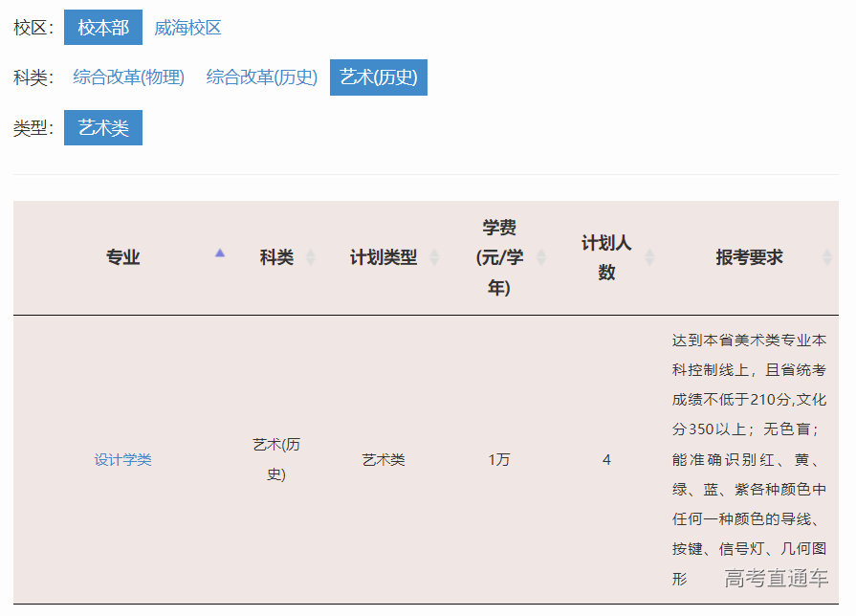Click the sort icon on the rightmost column
Viewport: 856px width, 616px height.
point(825,257)
